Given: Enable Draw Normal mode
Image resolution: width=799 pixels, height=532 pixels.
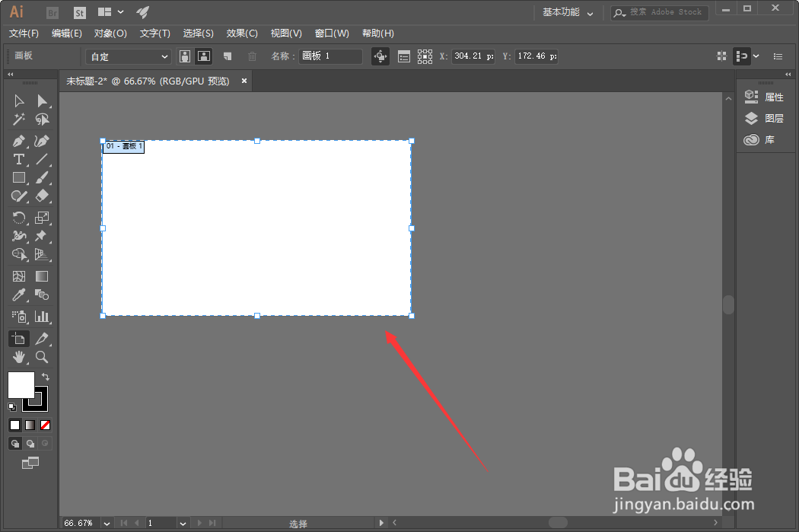Looking at the screenshot, I should coord(15,443).
